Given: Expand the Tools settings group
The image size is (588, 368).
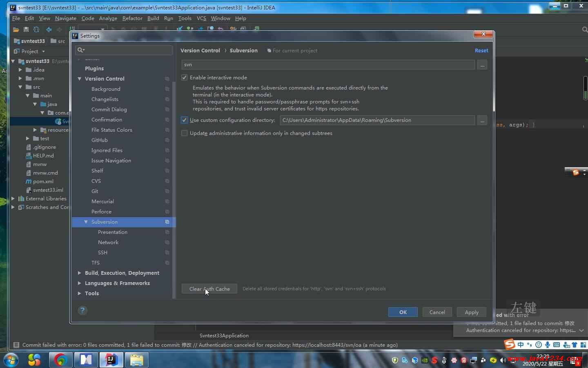Looking at the screenshot, I should [80, 294].
